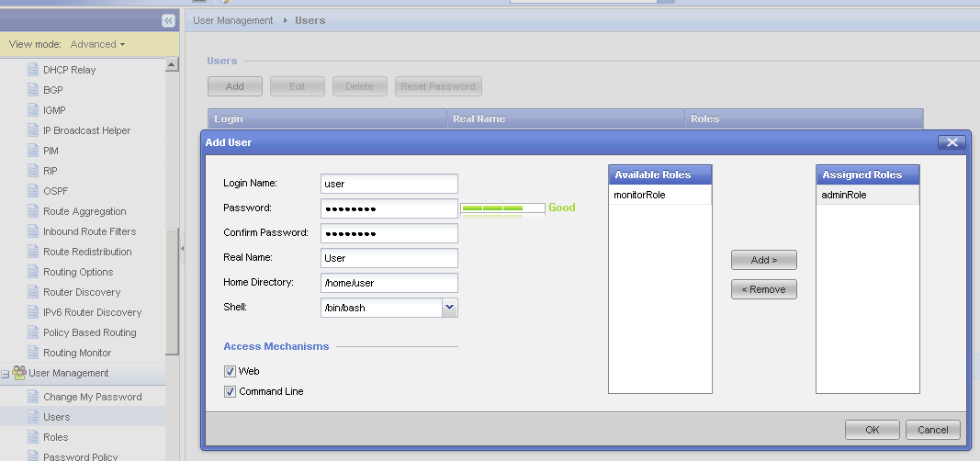Toggle the Web access checkbox
980x461 pixels.
point(230,372)
